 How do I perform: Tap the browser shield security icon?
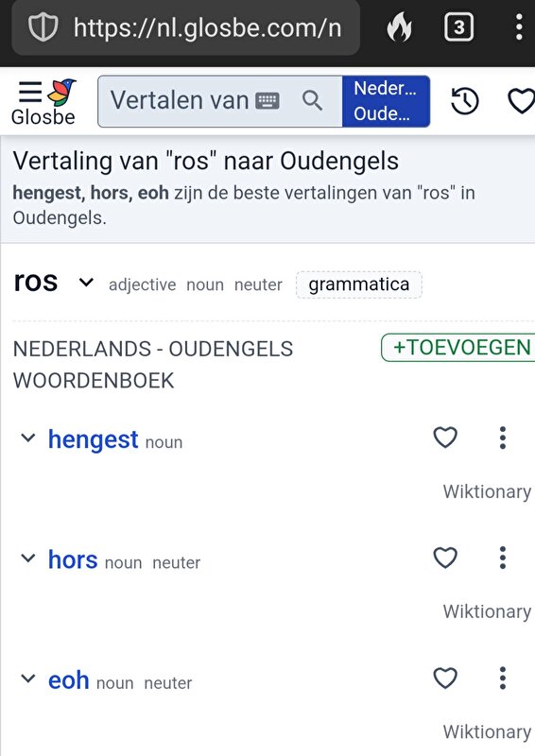[43, 27]
